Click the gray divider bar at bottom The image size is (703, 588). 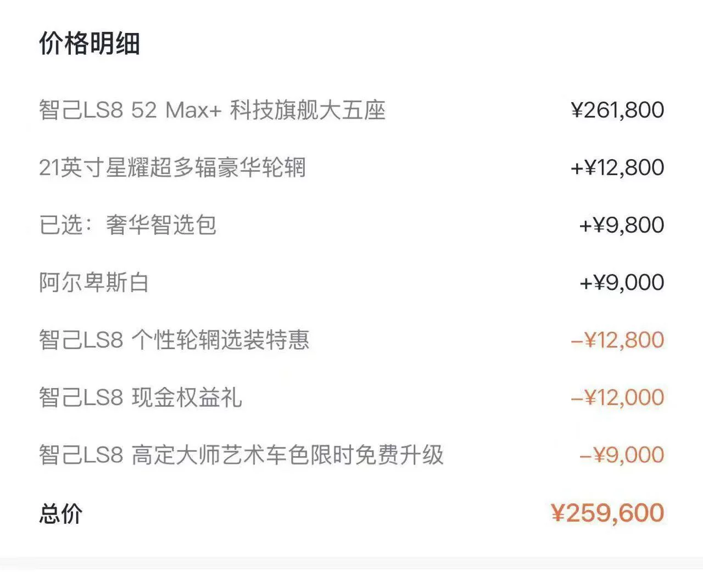pyautogui.click(x=351, y=563)
